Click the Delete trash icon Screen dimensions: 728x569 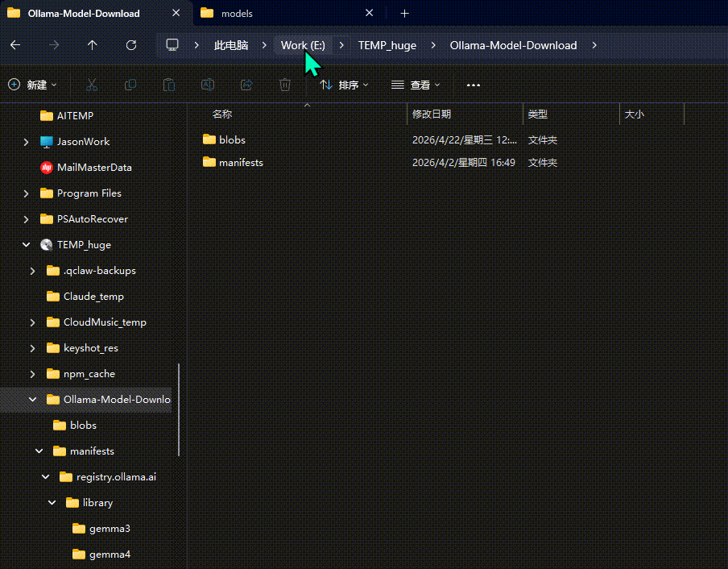[285, 85]
